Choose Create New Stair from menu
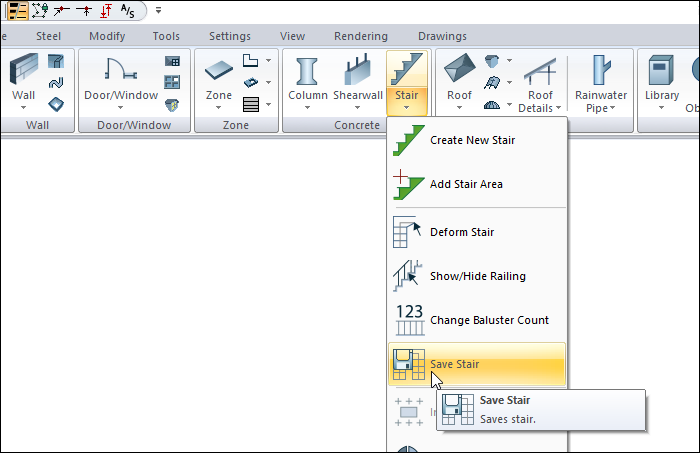 472,140
